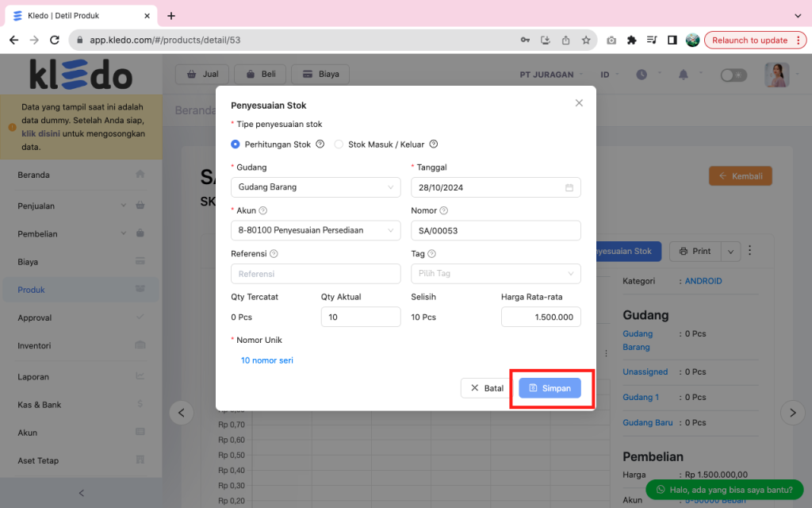Viewport: 812px width, 508px height.
Task: Click the Qty Aktual input field
Action: pyautogui.click(x=361, y=317)
